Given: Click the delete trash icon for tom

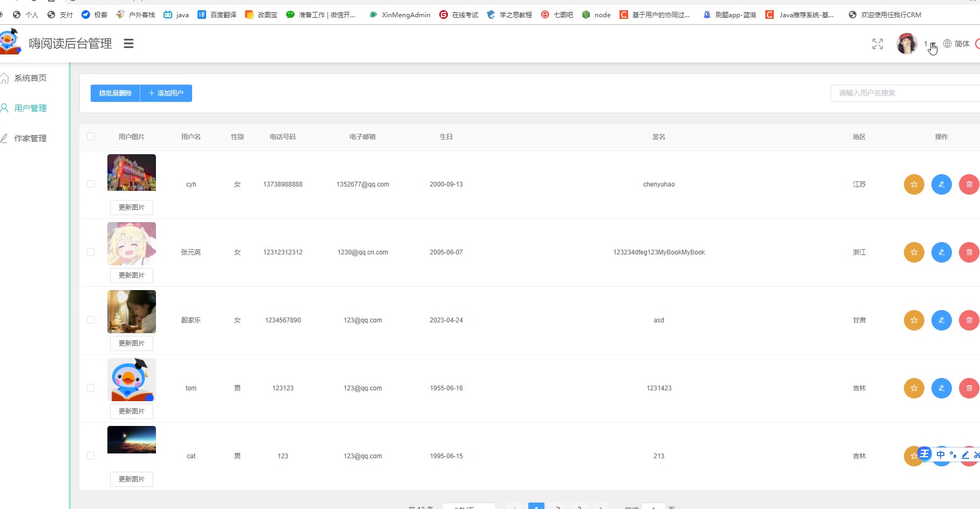Looking at the screenshot, I should (x=969, y=388).
